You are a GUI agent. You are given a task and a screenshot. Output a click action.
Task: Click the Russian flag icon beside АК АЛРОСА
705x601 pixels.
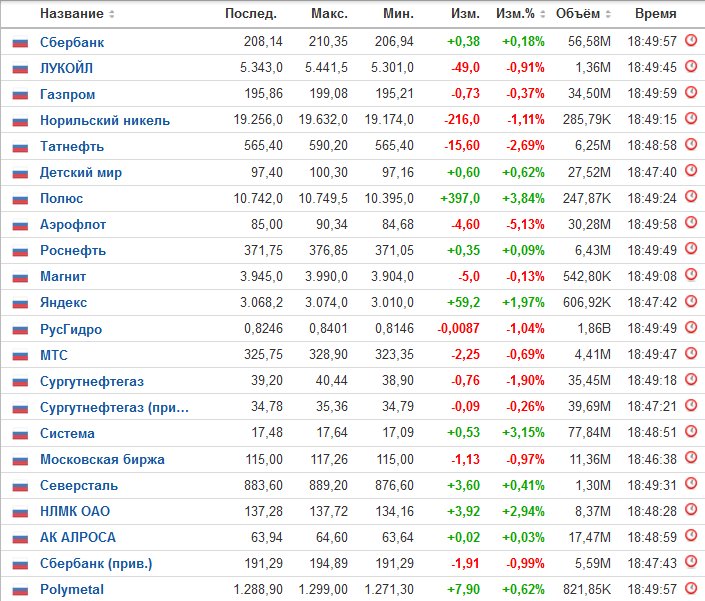(x=20, y=539)
